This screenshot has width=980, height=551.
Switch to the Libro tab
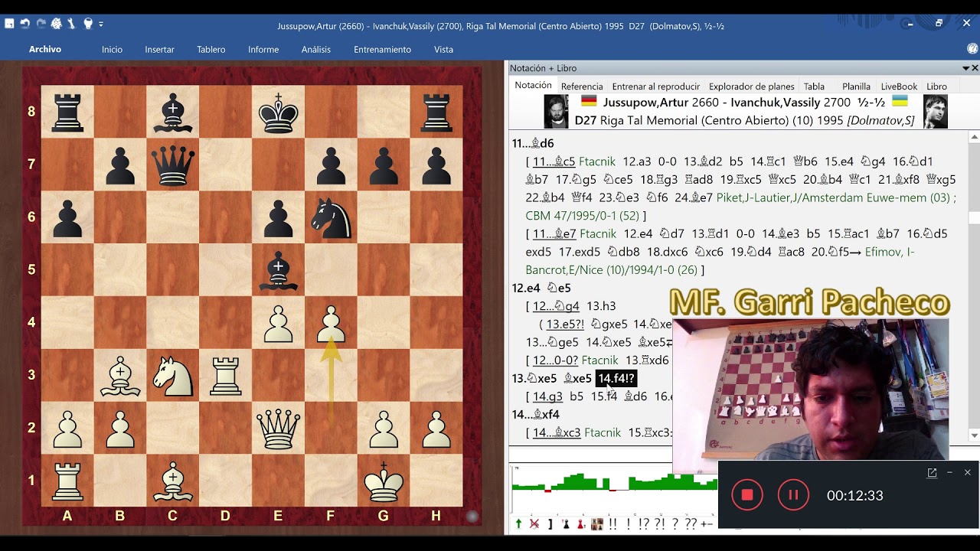(936, 86)
